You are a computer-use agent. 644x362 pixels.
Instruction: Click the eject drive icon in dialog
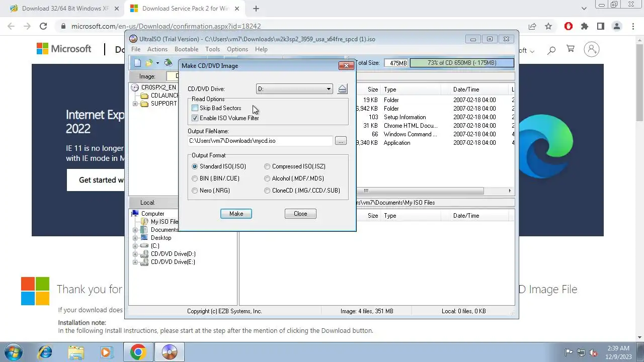click(342, 89)
